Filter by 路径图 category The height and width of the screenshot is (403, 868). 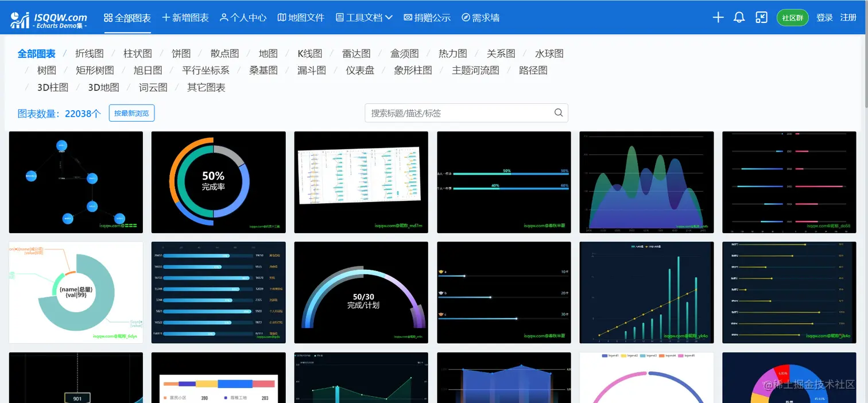(533, 70)
